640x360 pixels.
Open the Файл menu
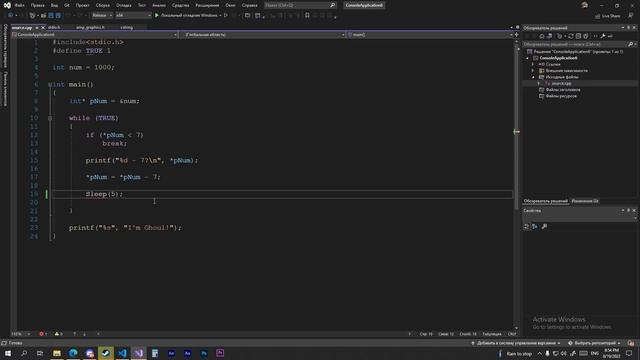pos(19,5)
